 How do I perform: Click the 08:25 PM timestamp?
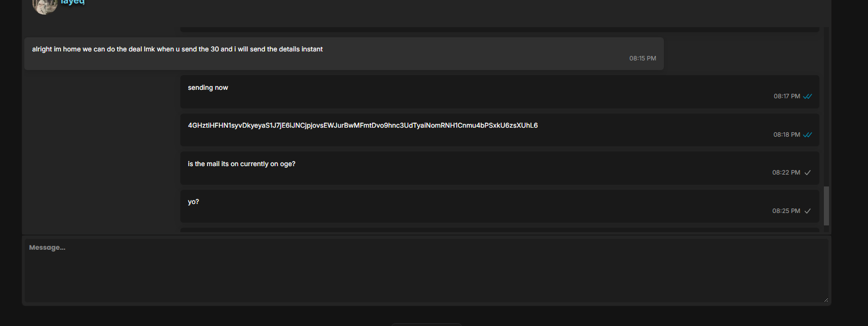tap(787, 211)
